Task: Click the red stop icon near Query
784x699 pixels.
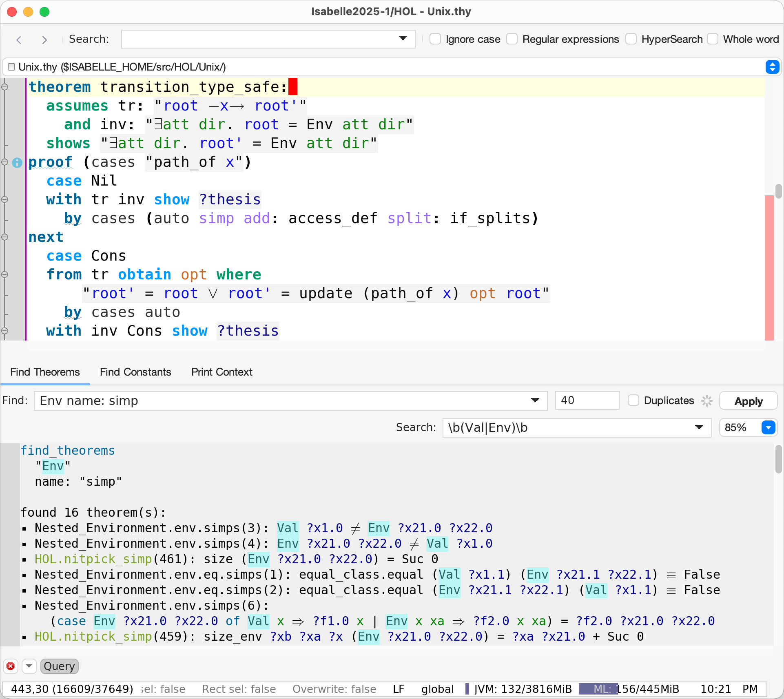Action: pyautogui.click(x=11, y=666)
